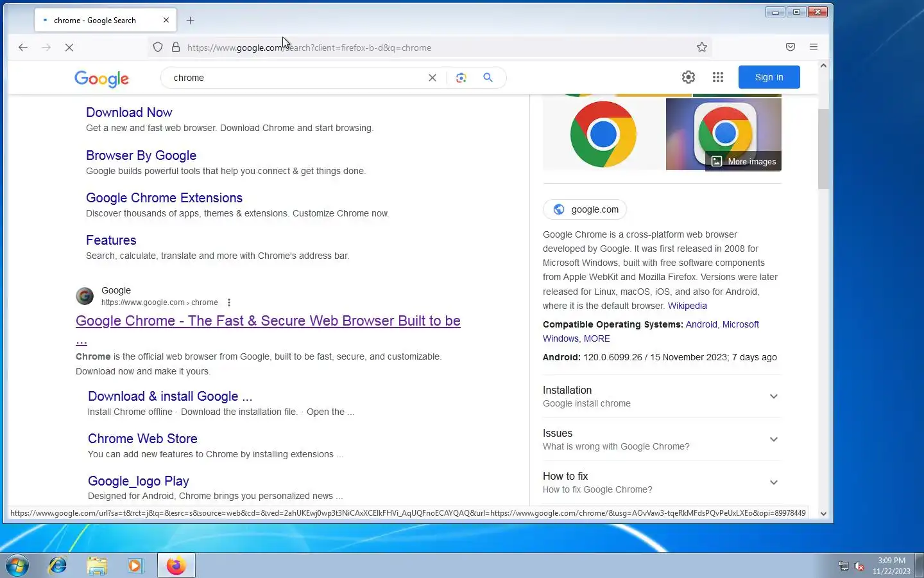Open Windows Media Player on taskbar
Viewport: 924px width, 578px height.
[x=135, y=565]
